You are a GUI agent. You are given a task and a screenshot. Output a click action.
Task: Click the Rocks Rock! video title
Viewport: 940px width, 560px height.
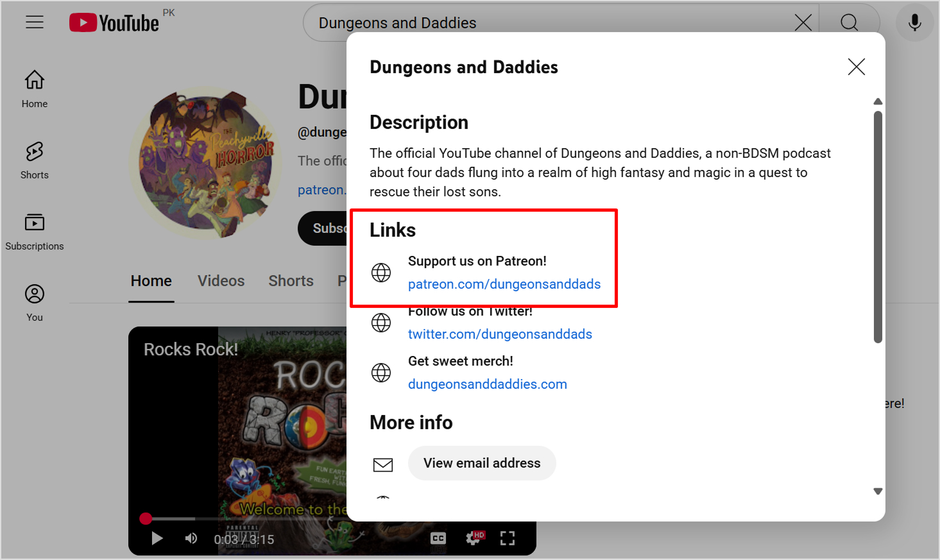pos(191,350)
